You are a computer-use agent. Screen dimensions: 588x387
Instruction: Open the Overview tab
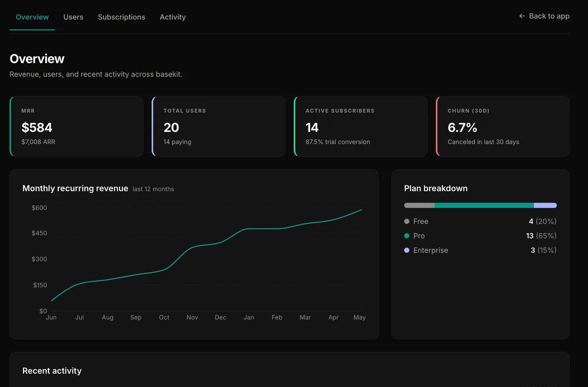point(32,17)
